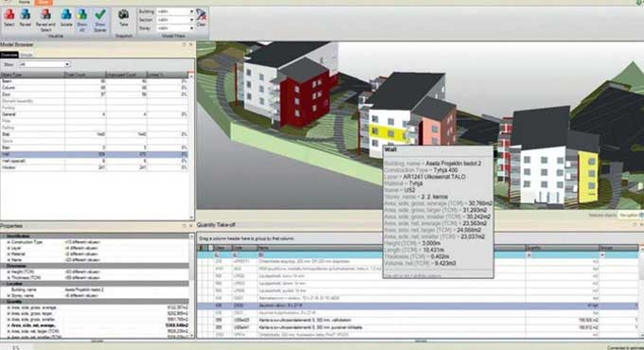The height and width of the screenshot is (350, 644).
Task: Open the Selected objects tab below the viewport
Action: click(x=602, y=215)
